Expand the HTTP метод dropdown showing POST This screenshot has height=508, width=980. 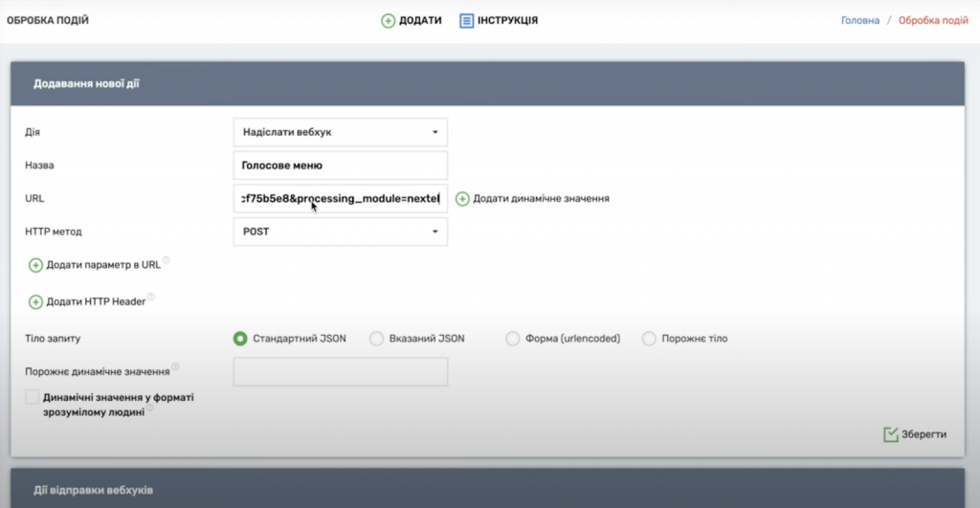[340, 232]
